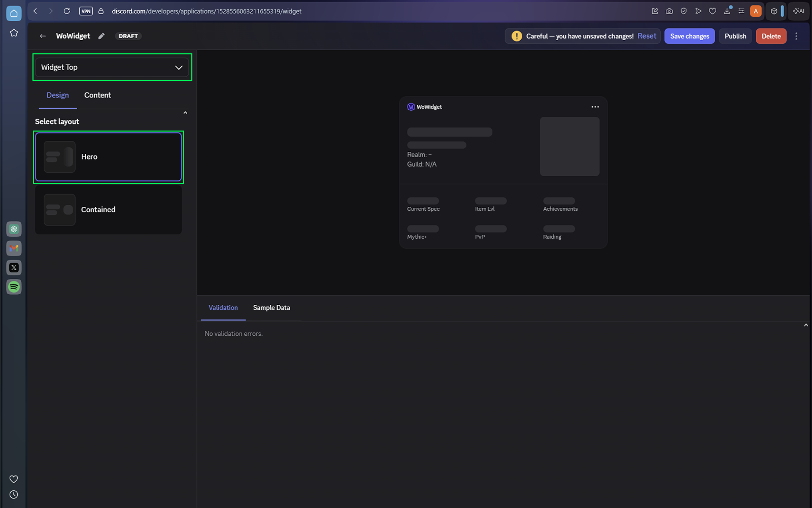Screen dimensions: 812x508
Task: Open the AI assistant button
Action: click(799, 11)
